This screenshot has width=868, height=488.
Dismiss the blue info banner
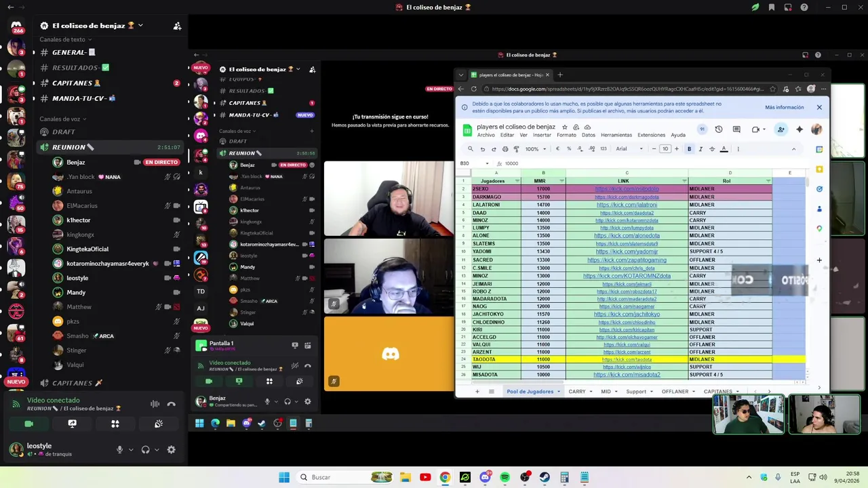point(819,107)
